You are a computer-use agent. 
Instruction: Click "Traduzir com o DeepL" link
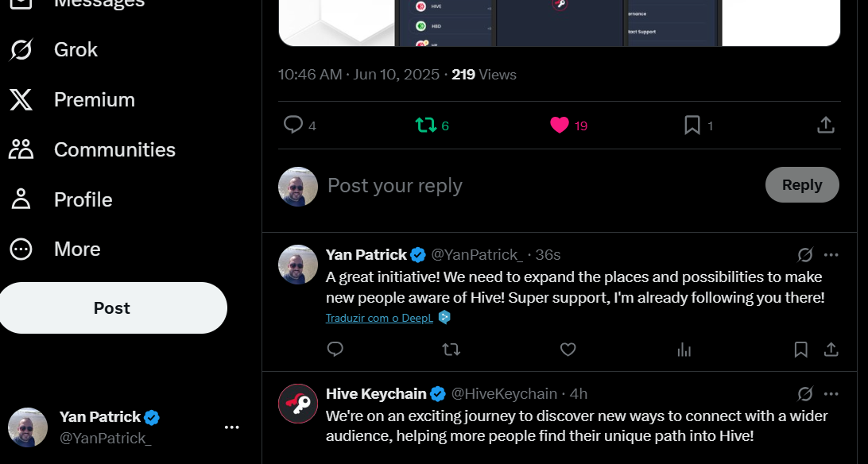click(379, 318)
